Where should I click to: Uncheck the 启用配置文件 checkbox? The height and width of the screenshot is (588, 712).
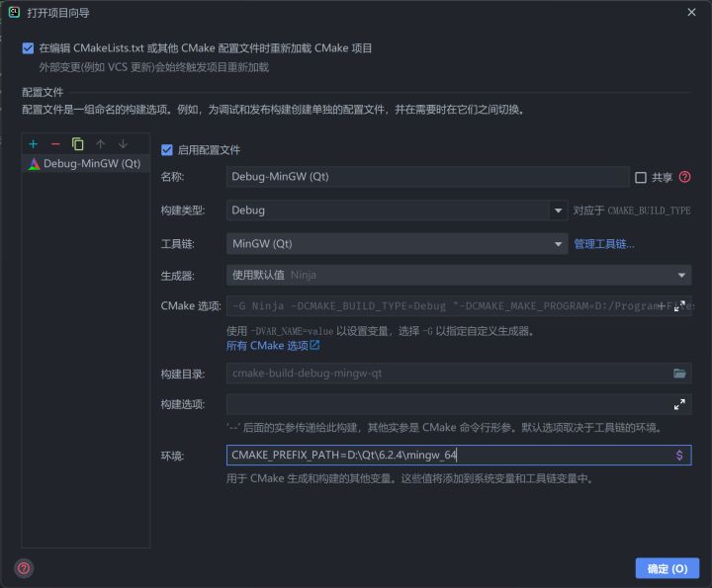click(167, 150)
